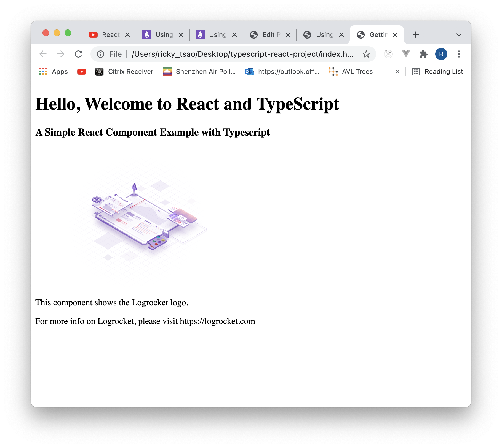Screen dimensions: 502x448
Task: Click the browser reload page icon
Action: pyautogui.click(x=79, y=54)
